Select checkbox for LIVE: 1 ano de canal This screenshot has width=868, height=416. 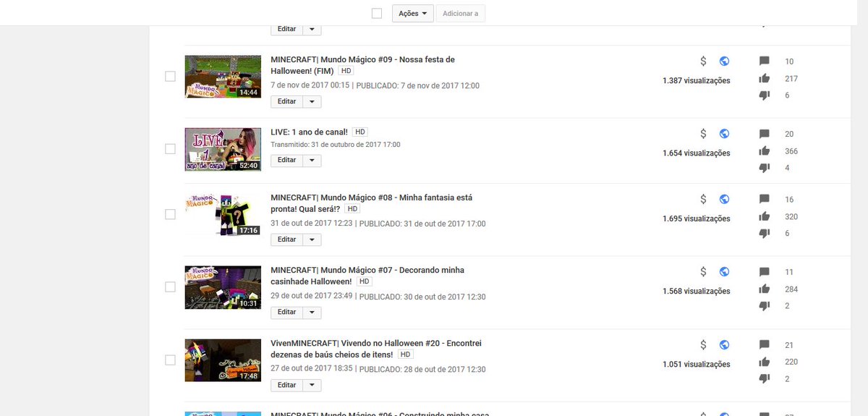coord(170,148)
